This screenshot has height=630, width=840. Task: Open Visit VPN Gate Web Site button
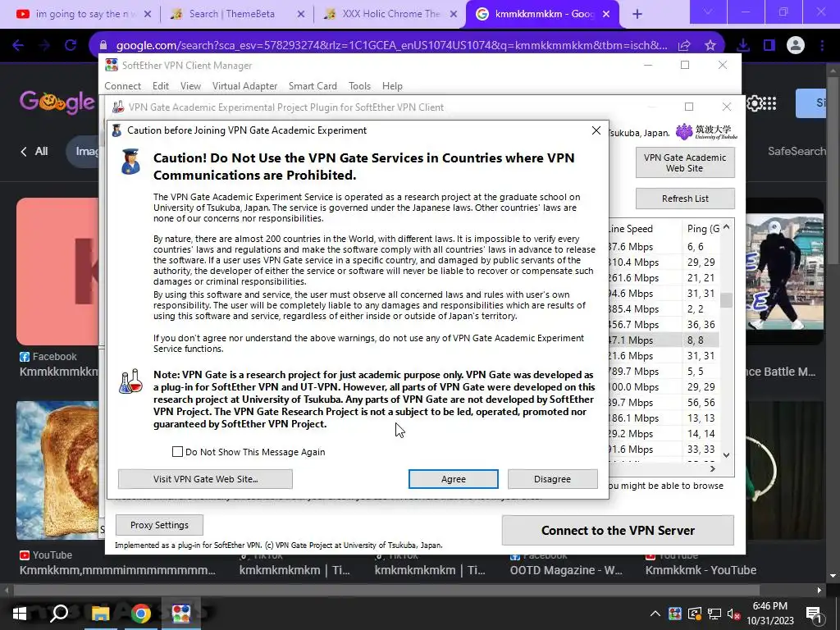pyautogui.click(x=205, y=479)
